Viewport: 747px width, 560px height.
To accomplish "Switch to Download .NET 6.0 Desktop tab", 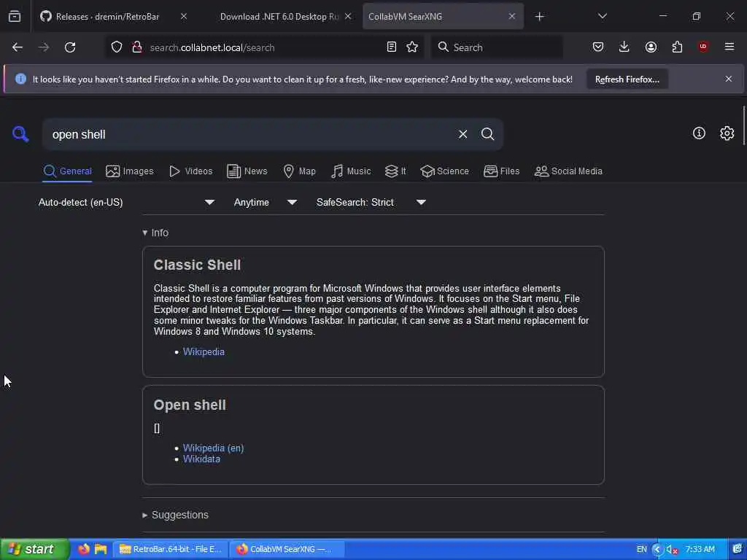I will [x=281, y=17].
